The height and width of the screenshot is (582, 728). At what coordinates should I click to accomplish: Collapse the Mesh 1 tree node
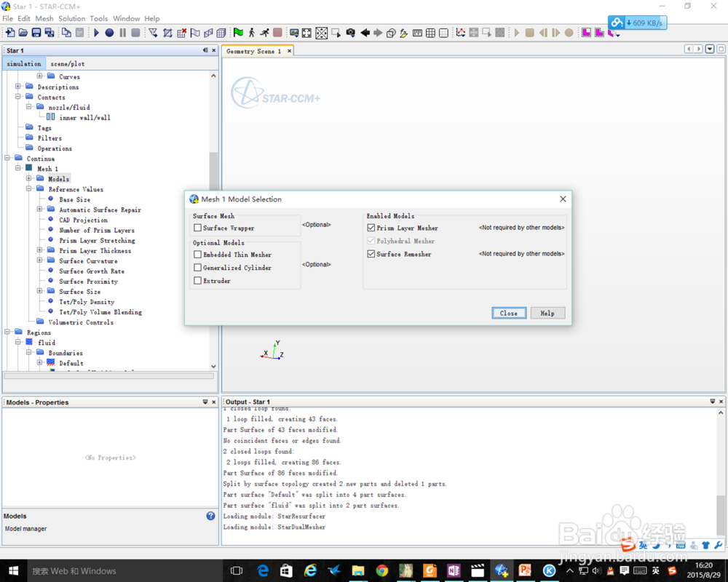(18, 168)
